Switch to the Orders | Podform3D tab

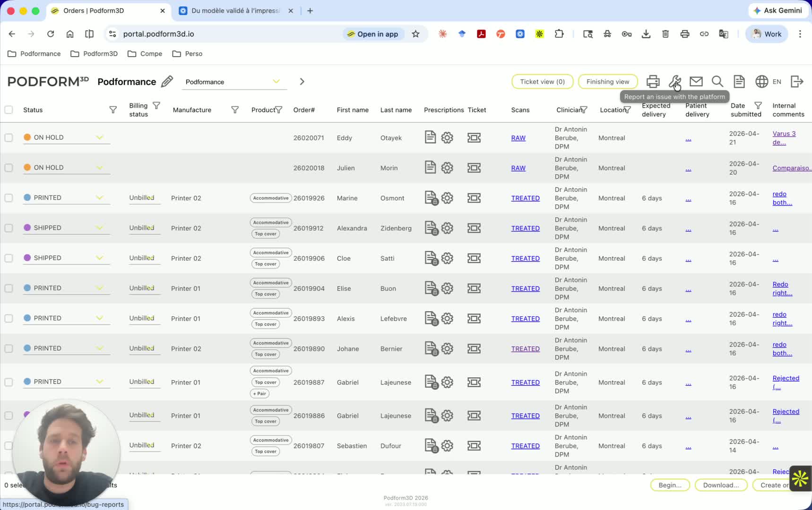click(108, 11)
